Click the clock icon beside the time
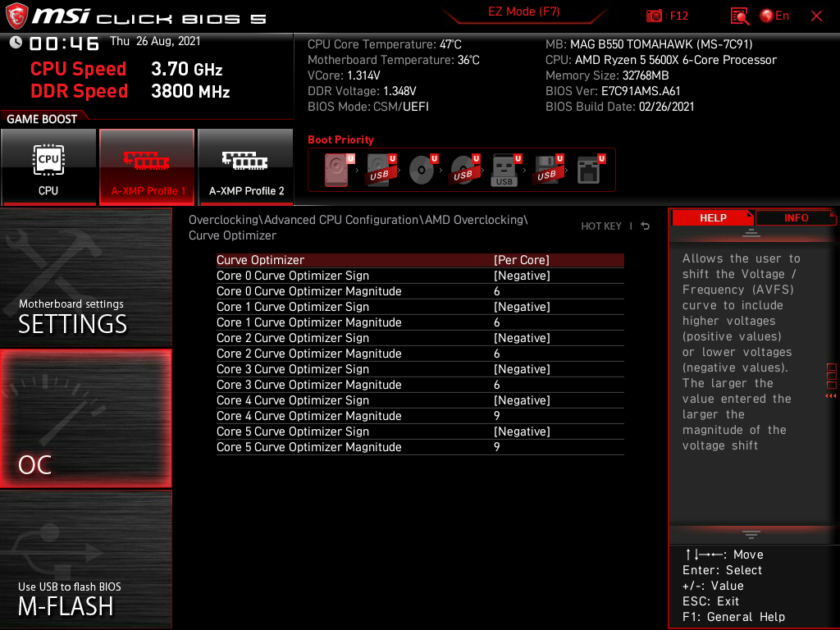840x630 pixels. [16, 43]
